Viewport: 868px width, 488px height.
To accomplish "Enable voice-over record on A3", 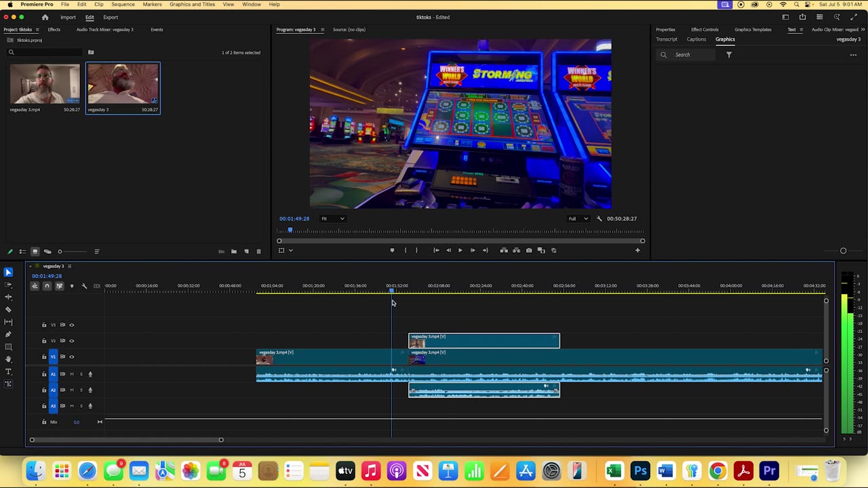I will [x=90, y=406].
